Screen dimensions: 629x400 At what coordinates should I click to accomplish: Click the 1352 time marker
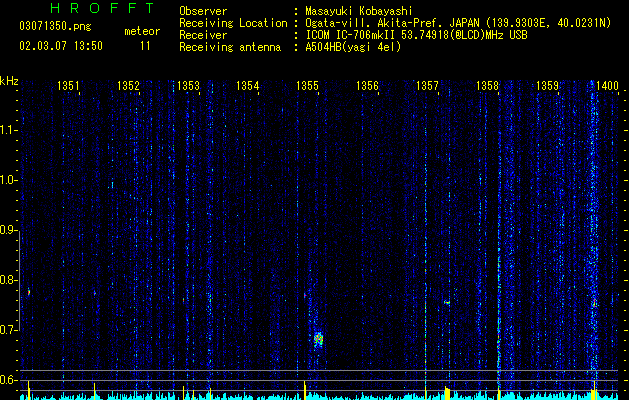pos(128,85)
